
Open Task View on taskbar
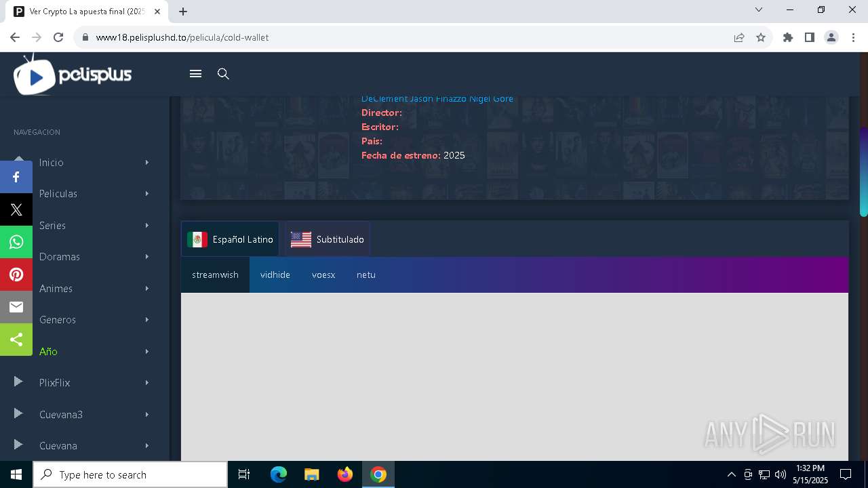(244, 474)
